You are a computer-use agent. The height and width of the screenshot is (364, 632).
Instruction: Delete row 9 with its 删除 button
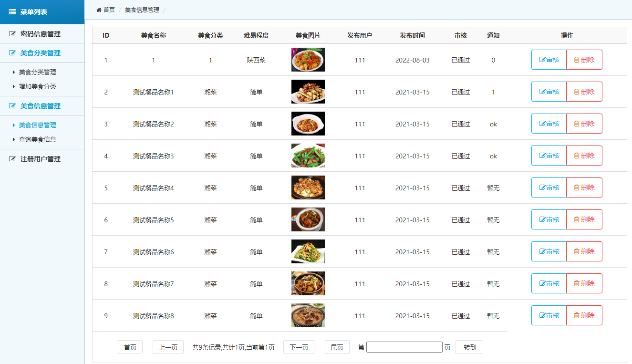tap(584, 315)
